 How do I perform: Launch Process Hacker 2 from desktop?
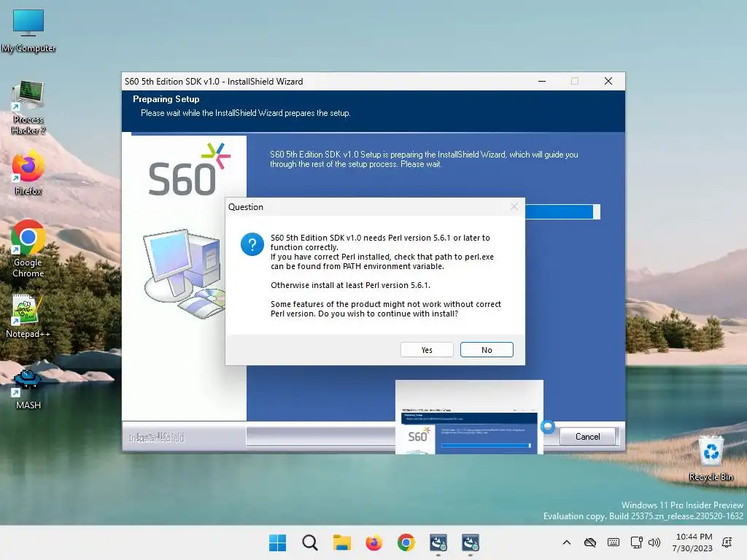coord(28,108)
